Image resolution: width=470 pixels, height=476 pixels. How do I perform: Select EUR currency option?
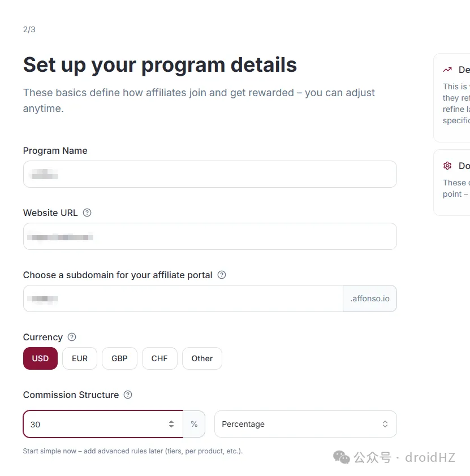(80, 358)
